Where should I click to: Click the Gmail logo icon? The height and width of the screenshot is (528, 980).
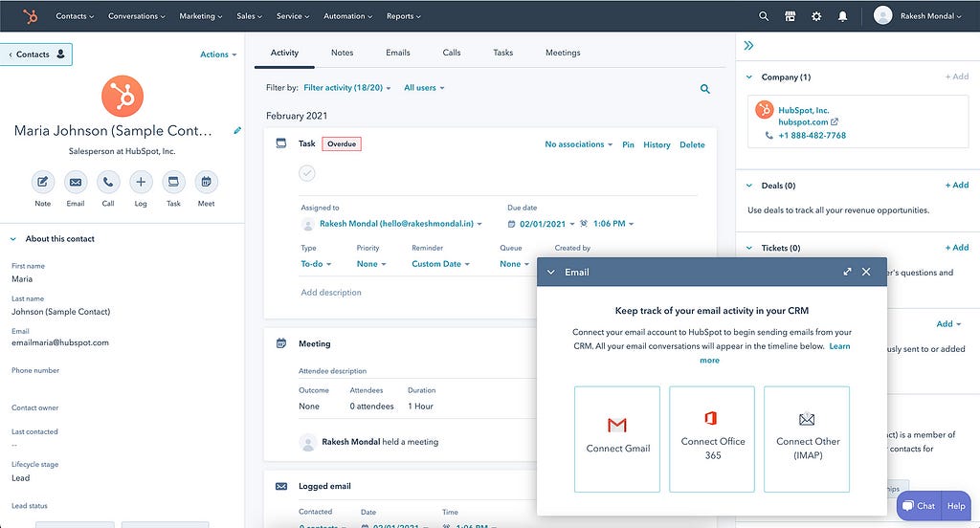click(617, 426)
